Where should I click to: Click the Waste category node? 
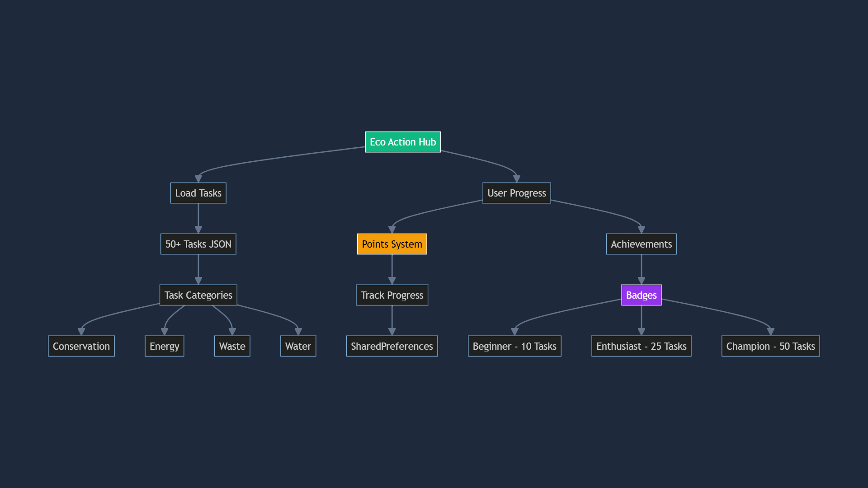[232, 346]
